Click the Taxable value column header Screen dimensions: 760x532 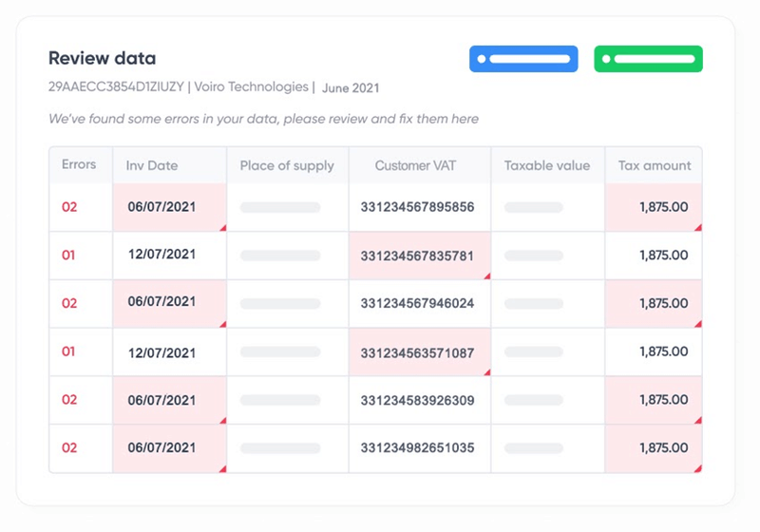point(547,165)
